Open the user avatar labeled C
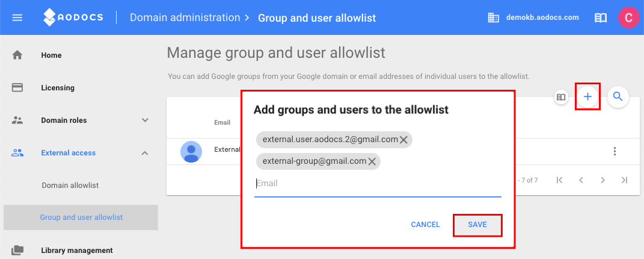 click(x=628, y=17)
